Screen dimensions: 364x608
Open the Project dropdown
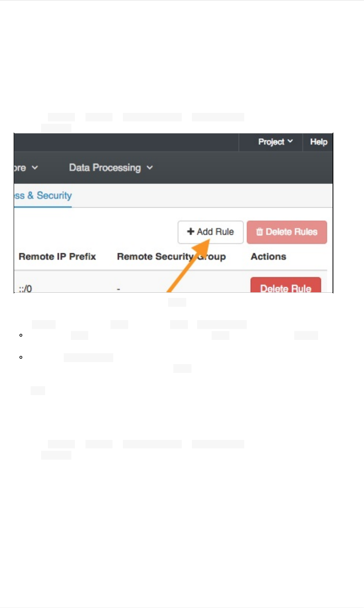coord(275,142)
